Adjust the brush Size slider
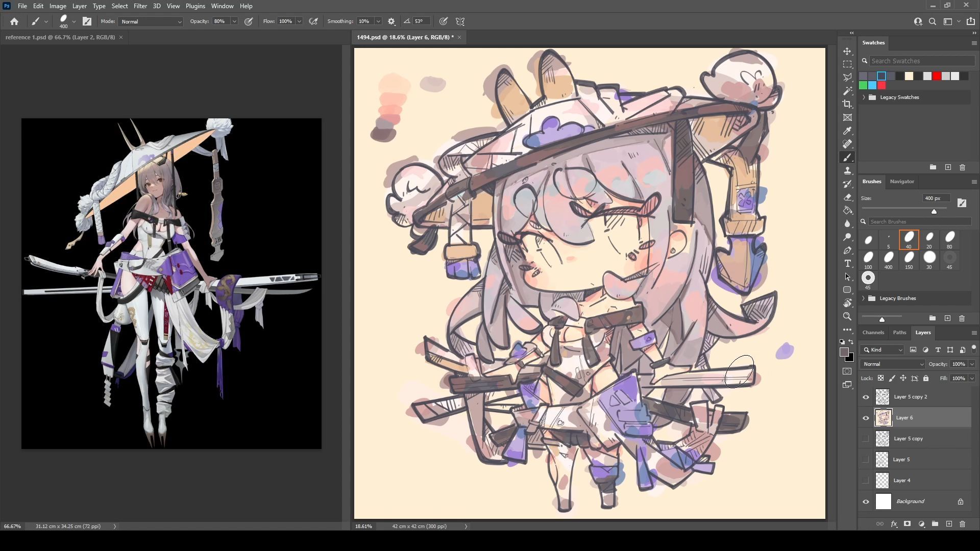Viewport: 980px width, 551px height. click(934, 211)
